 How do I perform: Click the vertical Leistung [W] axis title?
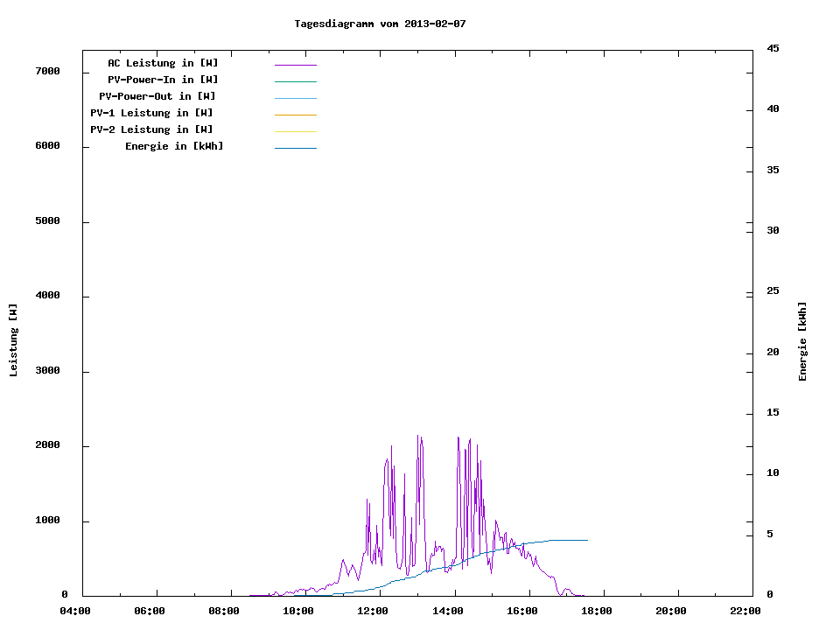[13, 339]
